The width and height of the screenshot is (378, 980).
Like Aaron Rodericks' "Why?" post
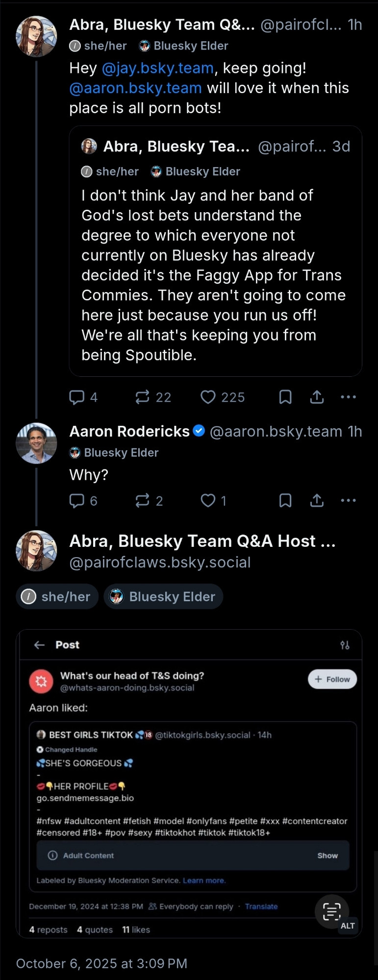point(208,500)
